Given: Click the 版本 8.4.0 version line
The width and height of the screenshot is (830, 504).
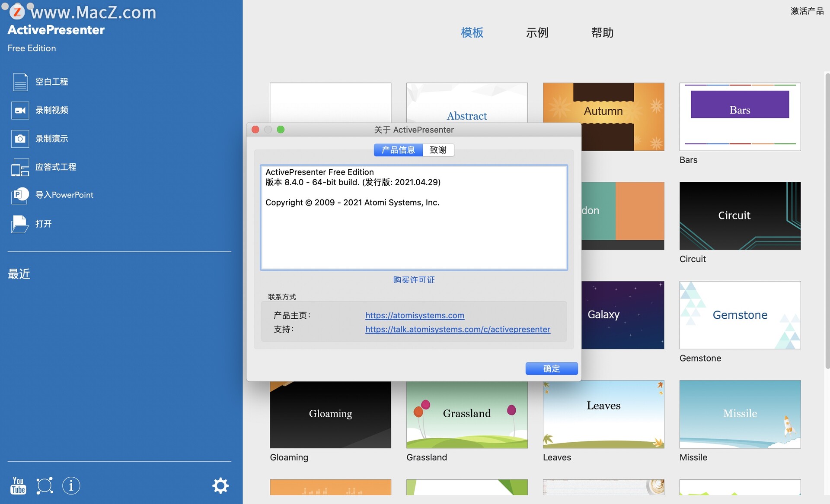Looking at the screenshot, I should (353, 182).
